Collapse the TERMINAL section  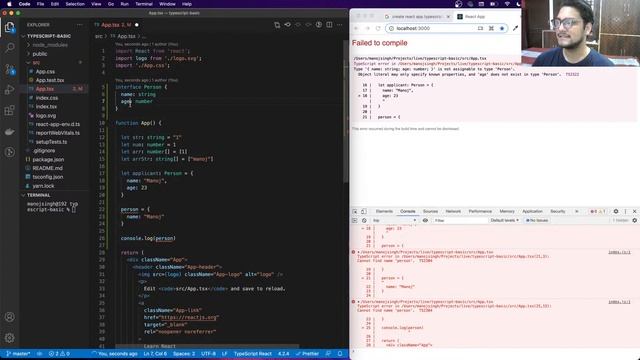pyautogui.click(x=36, y=195)
